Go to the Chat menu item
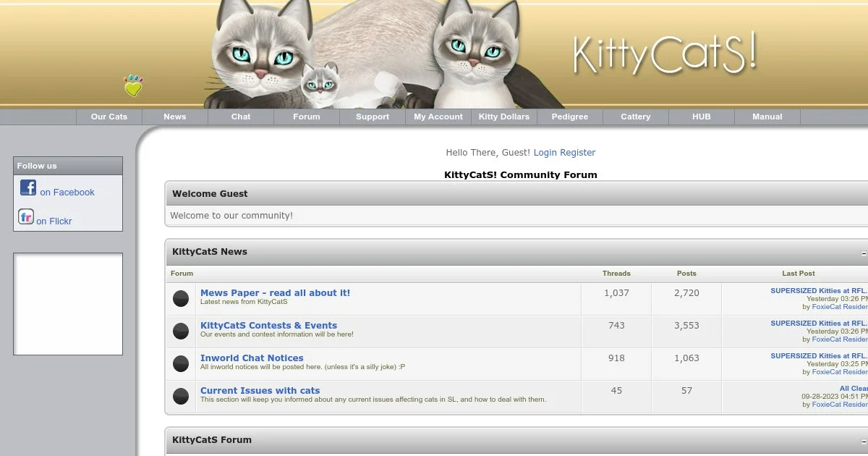Viewport: 868px width, 456px height. click(x=241, y=117)
